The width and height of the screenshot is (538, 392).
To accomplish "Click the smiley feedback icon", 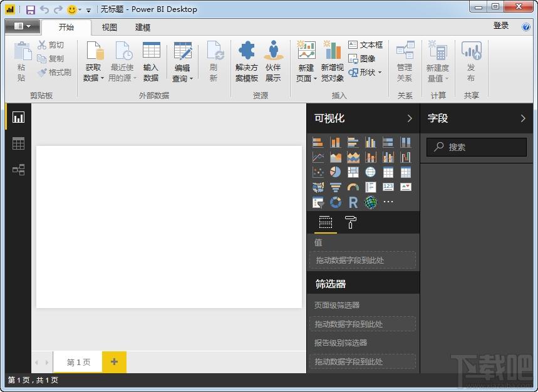I will [72, 9].
